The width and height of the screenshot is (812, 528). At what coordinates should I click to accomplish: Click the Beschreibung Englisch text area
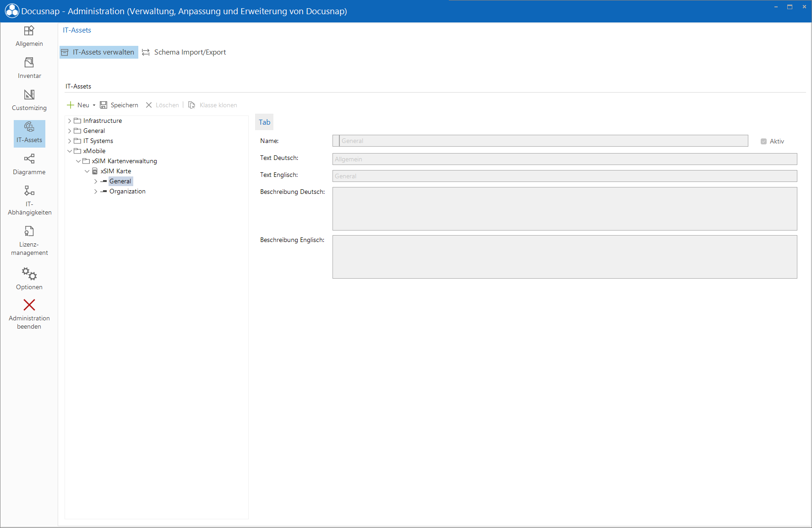[x=565, y=257]
